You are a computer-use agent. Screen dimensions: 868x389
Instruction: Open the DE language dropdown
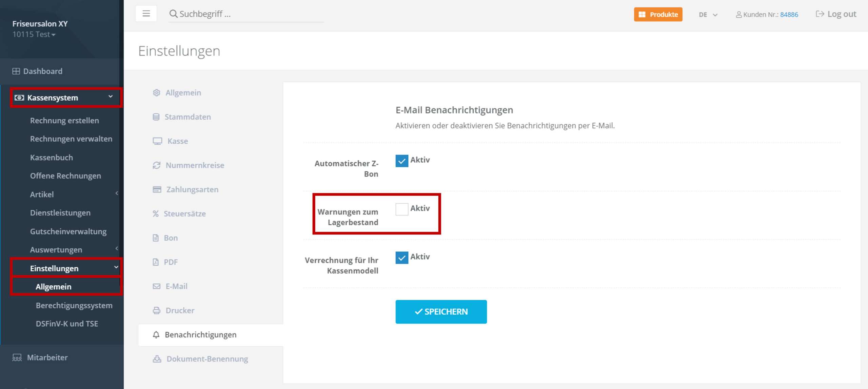(708, 15)
